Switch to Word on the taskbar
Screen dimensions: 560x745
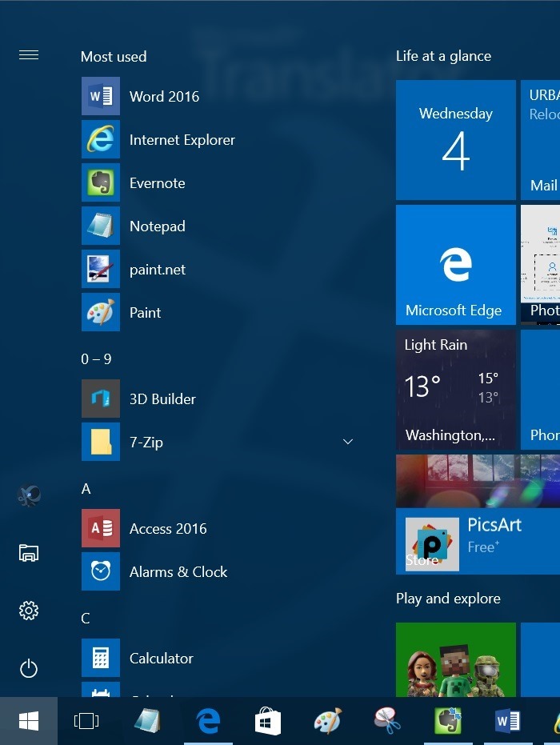pos(508,721)
